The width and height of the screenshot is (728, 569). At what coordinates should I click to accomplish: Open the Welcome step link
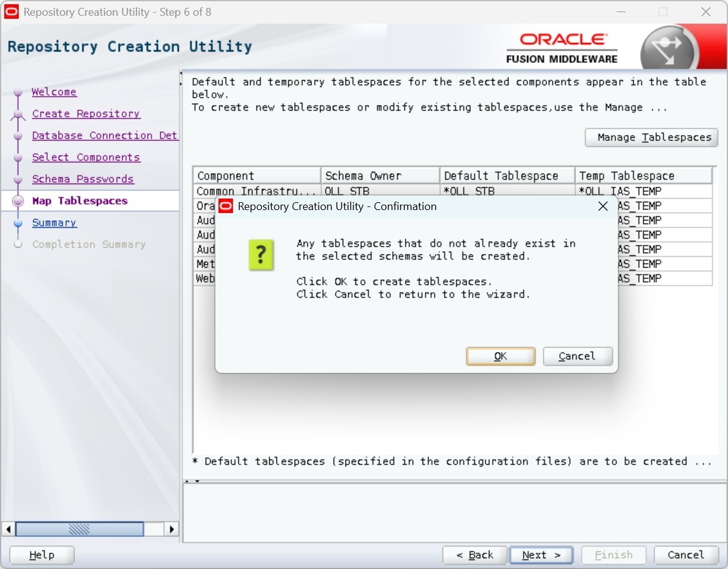[54, 92]
